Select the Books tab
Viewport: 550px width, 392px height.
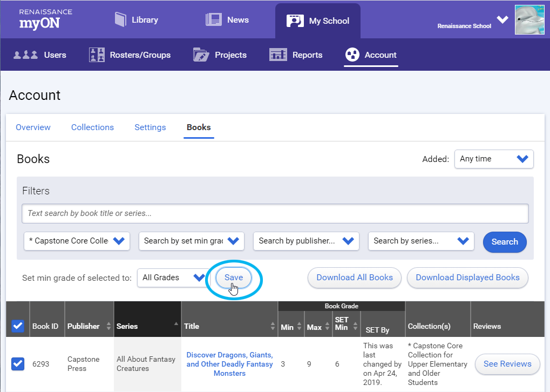(199, 127)
